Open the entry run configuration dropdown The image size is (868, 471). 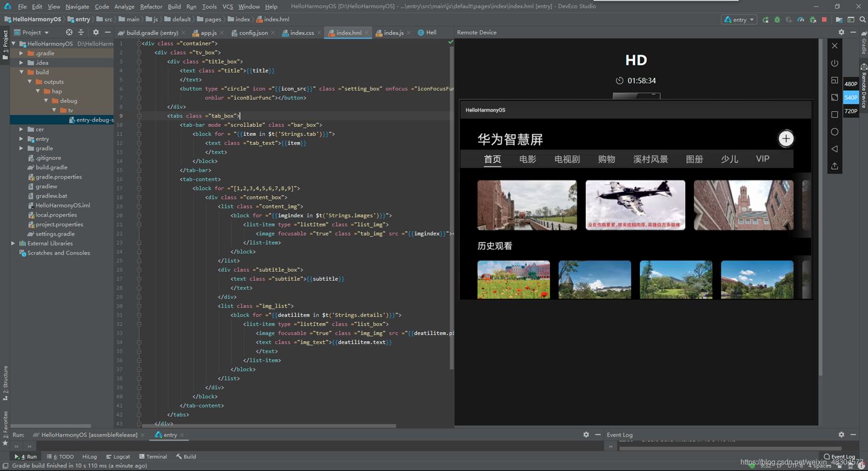[739, 20]
